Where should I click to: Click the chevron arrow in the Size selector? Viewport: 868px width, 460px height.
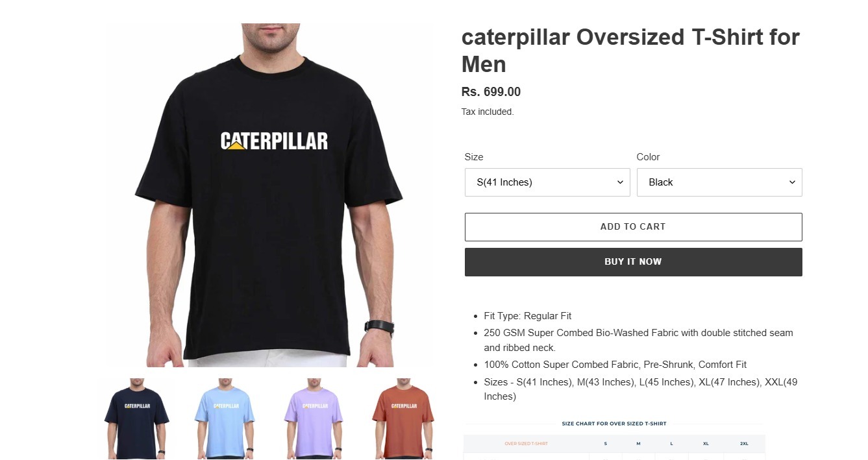(620, 182)
